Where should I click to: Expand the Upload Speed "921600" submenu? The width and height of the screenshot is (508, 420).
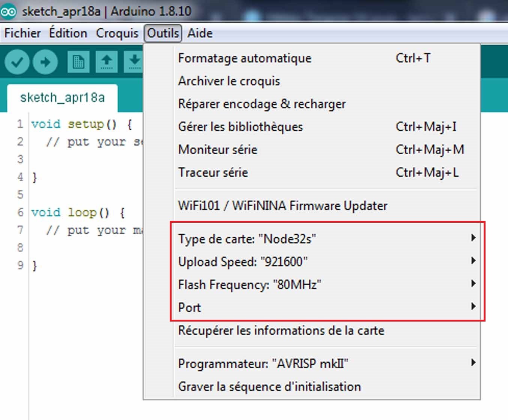point(327,261)
